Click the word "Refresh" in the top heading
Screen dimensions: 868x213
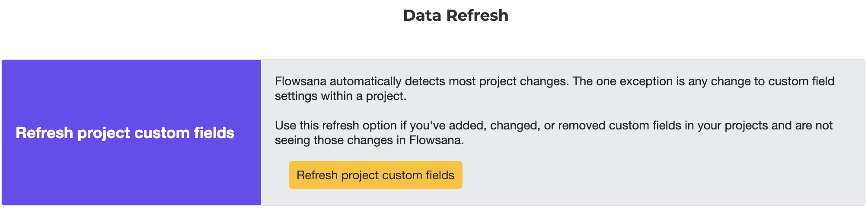pos(477,16)
